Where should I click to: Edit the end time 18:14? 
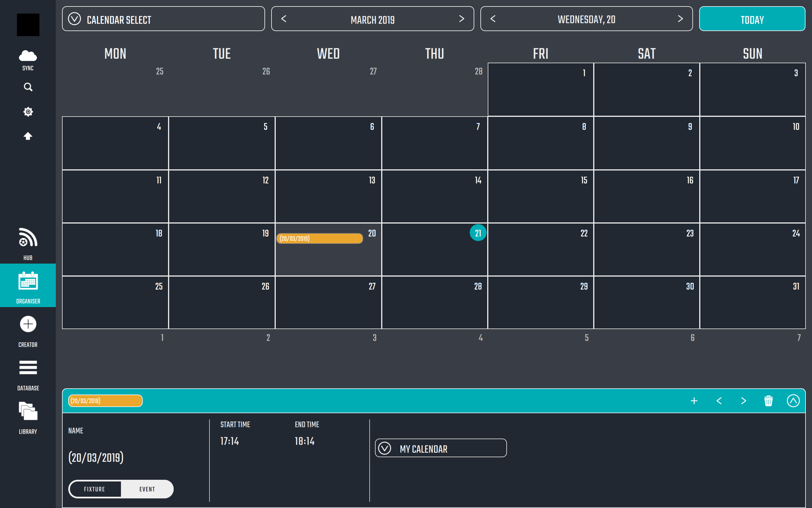tap(305, 441)
